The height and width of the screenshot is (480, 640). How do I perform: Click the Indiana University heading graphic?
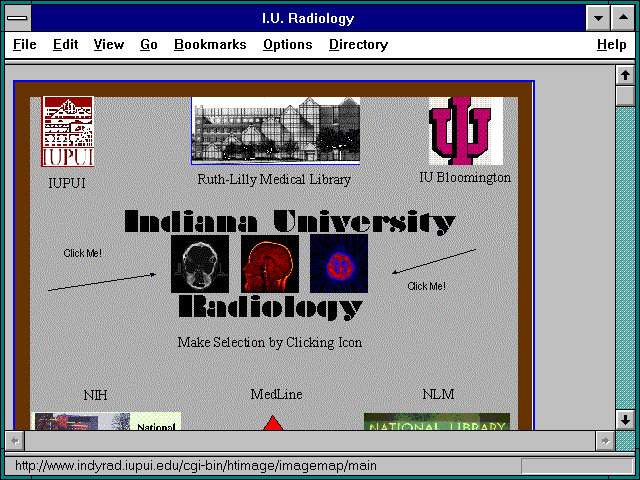[289, 222]
